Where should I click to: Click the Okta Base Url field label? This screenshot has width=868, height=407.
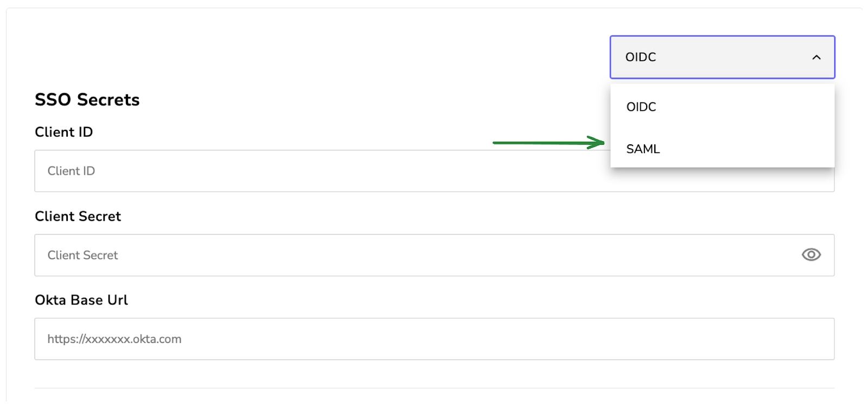click(81, 300)
